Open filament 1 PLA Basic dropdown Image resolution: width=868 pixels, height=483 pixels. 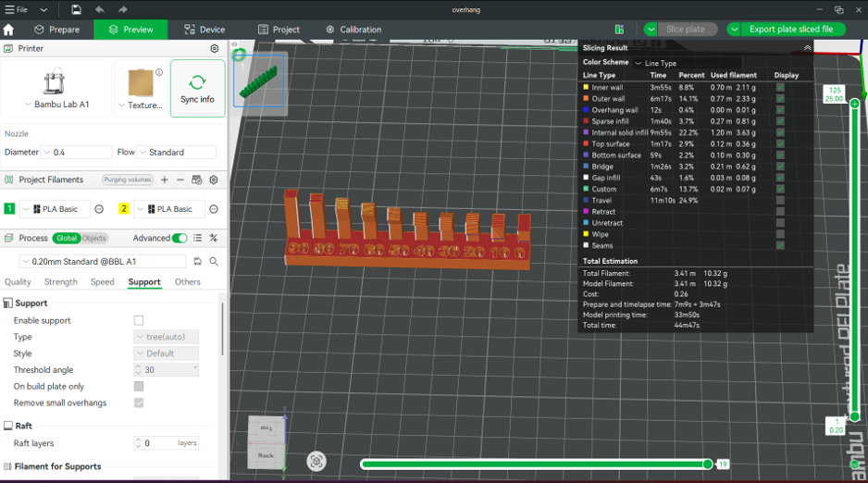55,209
